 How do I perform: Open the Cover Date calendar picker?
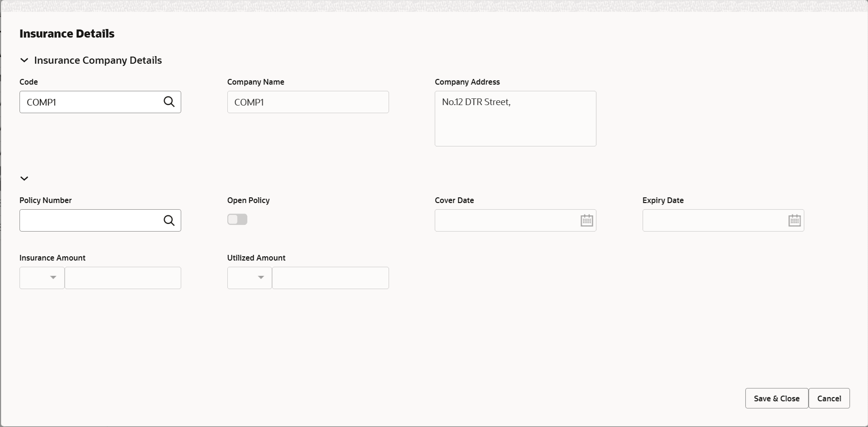pyautogui.click(x=586, y=220)
